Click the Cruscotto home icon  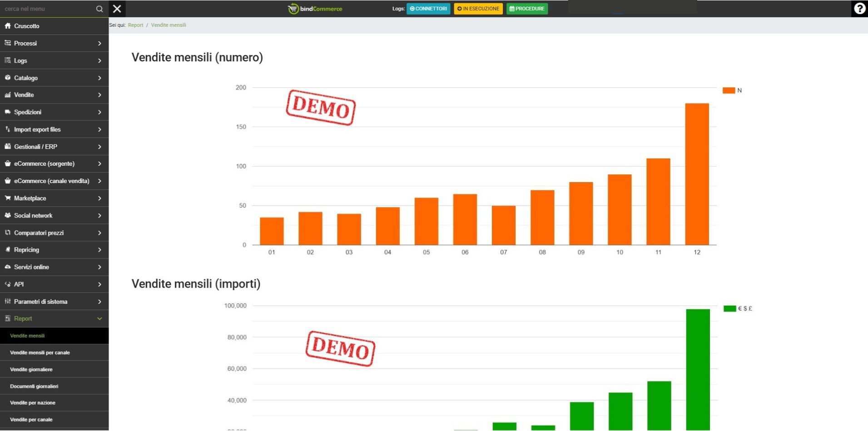pos(8,26)
